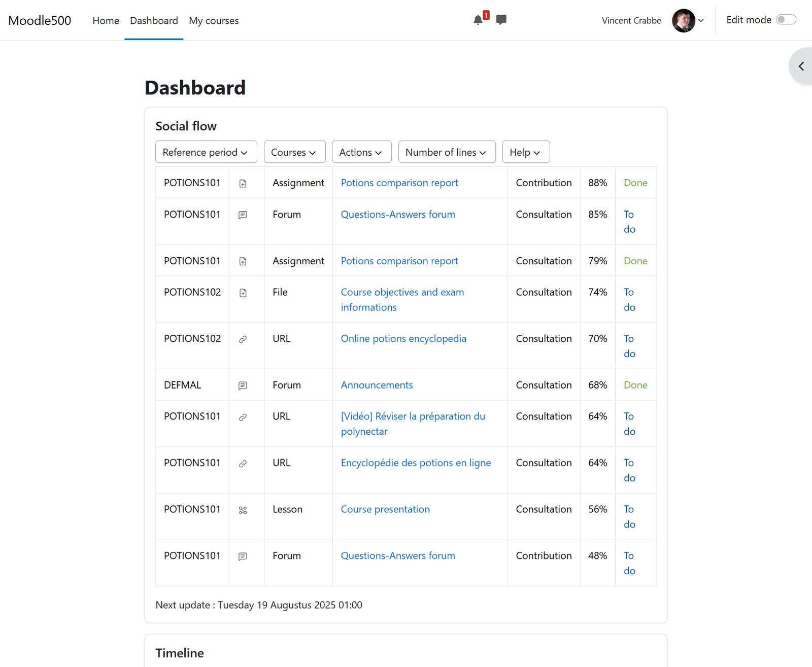The width and height of the screenshot is (812, 667).
Task: Click the lesson icon in Course presentation row
Action: (243, 510)
